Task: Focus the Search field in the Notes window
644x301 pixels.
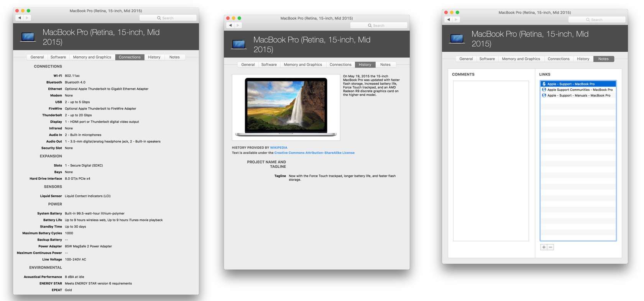Action: click(597, 20)
